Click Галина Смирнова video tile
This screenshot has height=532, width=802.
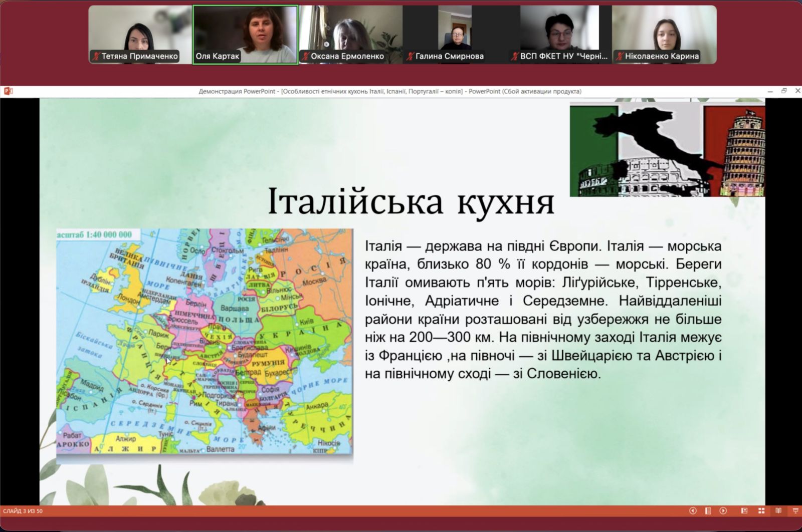[455, 35]
